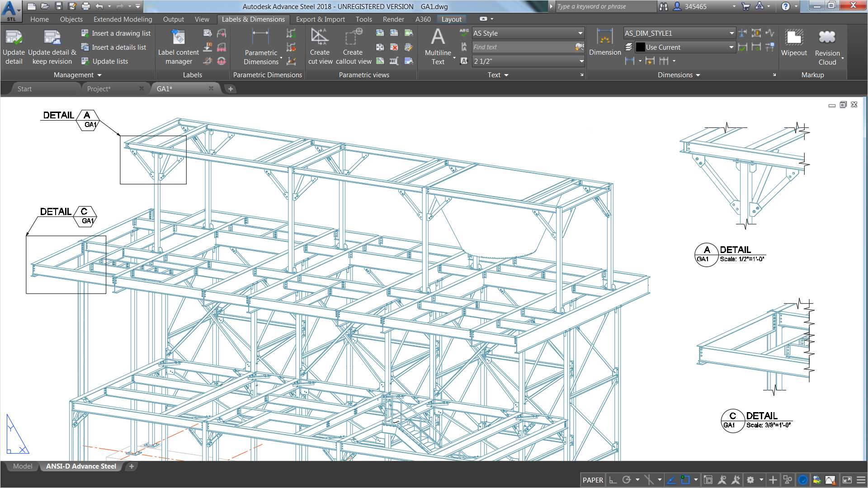Toggle Isolate Objects in the status bar
Screen dimensions: 868x488
point(788,480)
